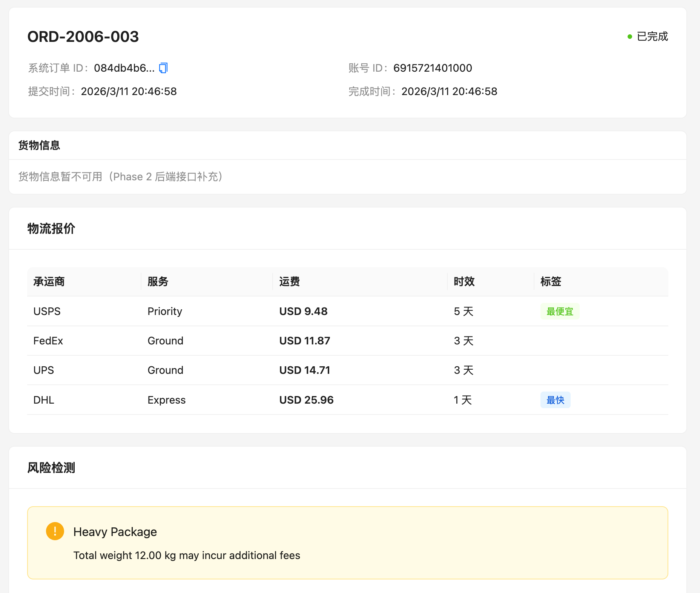Select the 最快 tag on DHL row

tap(555, 400)
